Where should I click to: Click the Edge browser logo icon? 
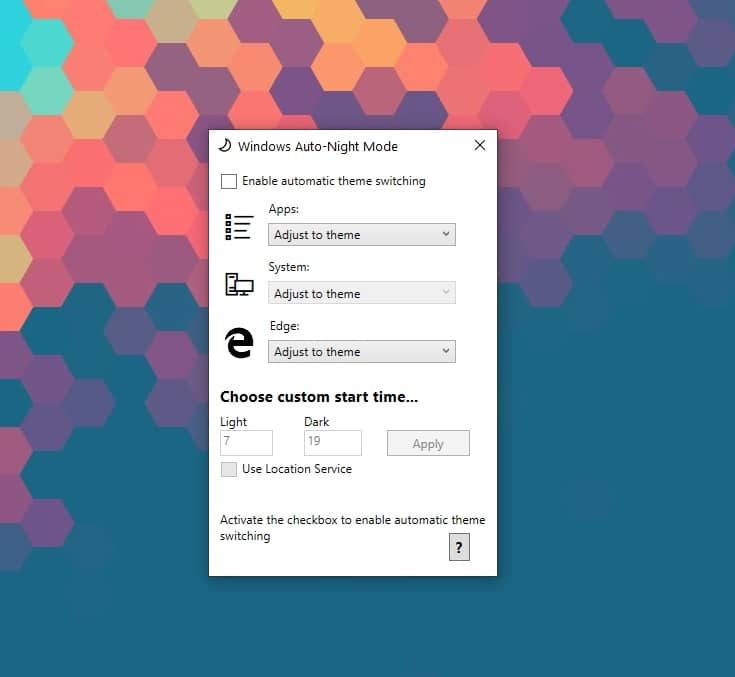click(239, 343)
